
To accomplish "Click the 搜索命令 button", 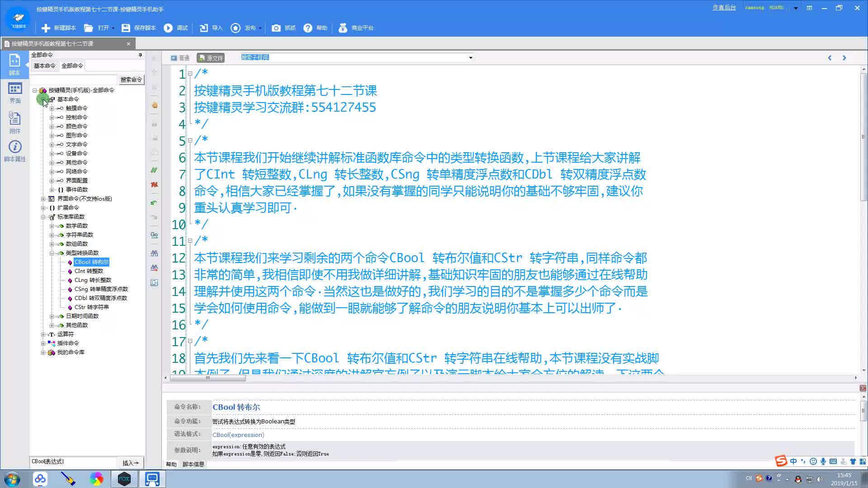I will 131,80.
